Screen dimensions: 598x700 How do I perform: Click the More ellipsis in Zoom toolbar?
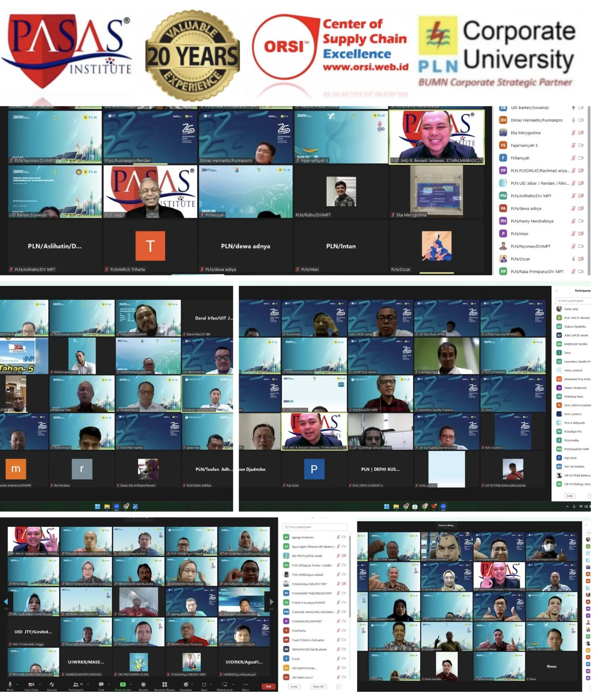246,684
